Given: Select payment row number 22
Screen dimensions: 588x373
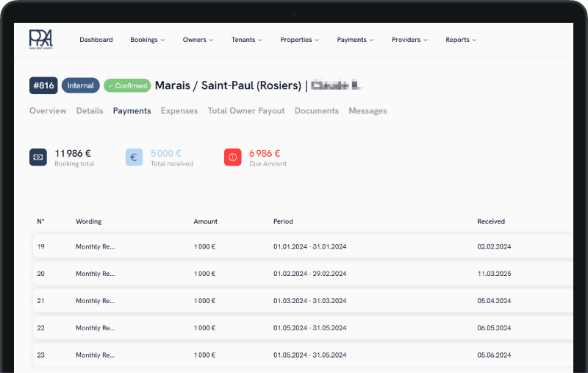Looking at the screenshot, I should [303, 327].
